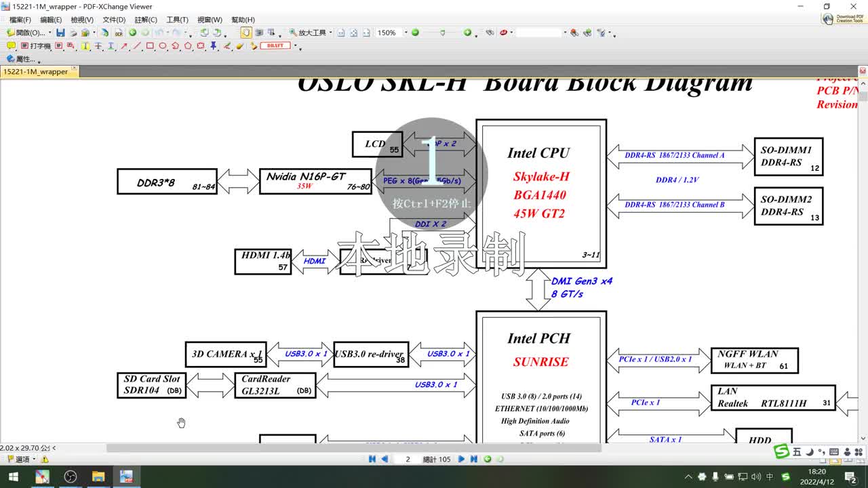Viewport: 868px width, 488px height.
Task: Click page number field showing 2
Action: tap(407, 459)
